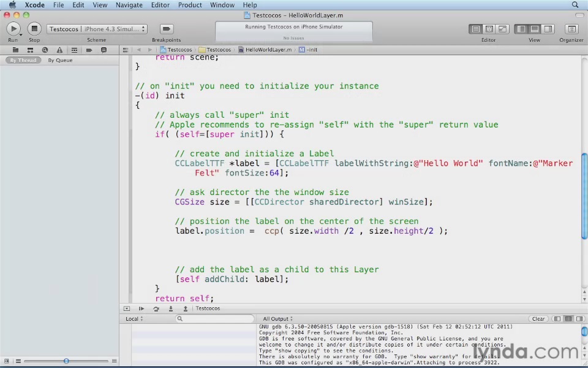Continue program execution in debug bar

click(x=141, y=309)
